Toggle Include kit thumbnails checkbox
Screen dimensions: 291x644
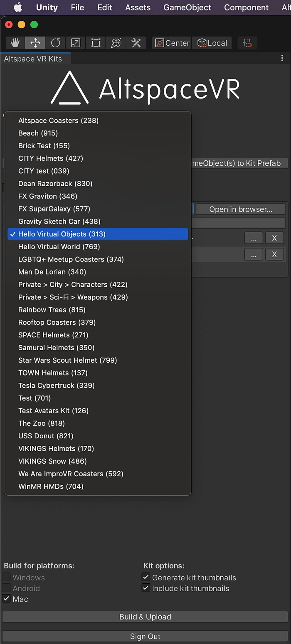[146, 588]
